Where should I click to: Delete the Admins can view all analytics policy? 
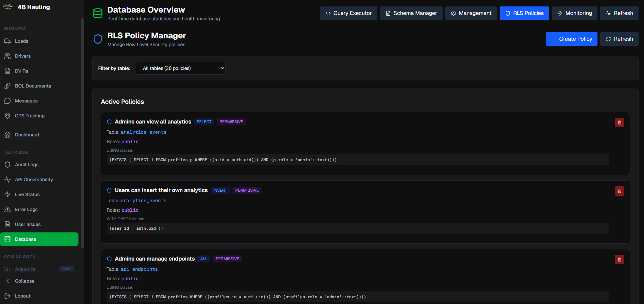click(x=620, y=122)
